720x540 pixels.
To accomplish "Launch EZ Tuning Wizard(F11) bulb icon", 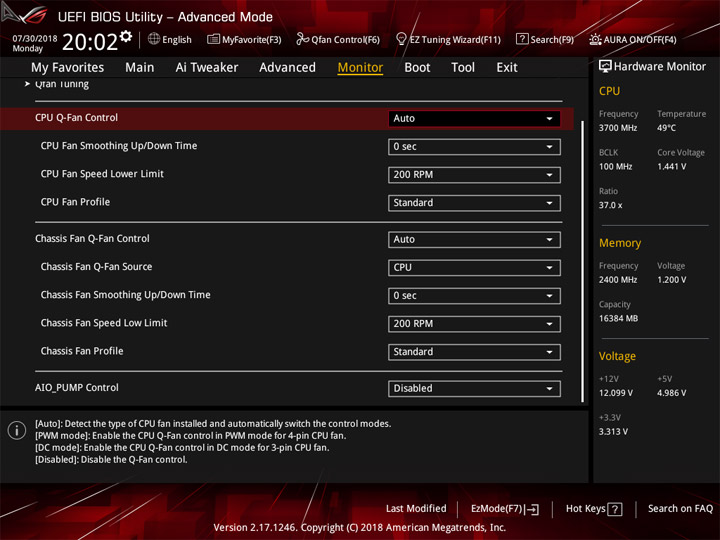I will coord(401,39).
